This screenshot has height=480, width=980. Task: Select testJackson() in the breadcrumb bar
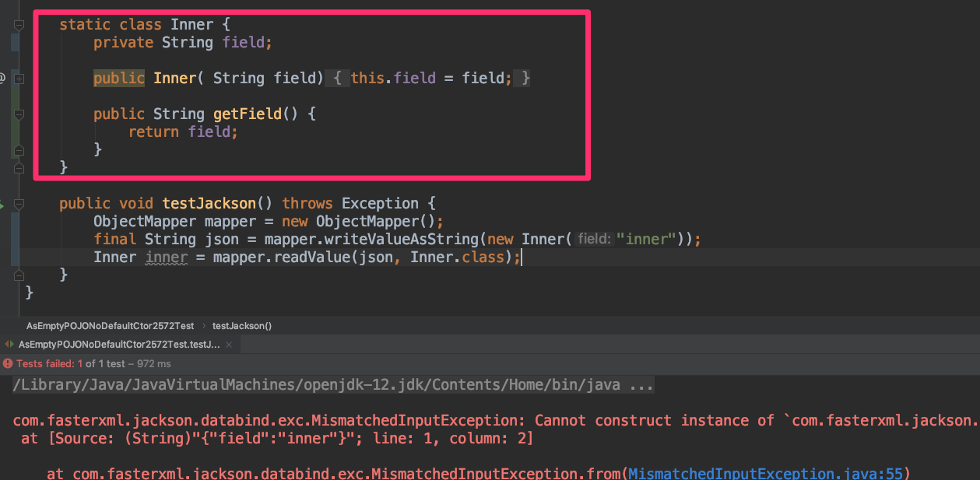click(x=242, y=326)
